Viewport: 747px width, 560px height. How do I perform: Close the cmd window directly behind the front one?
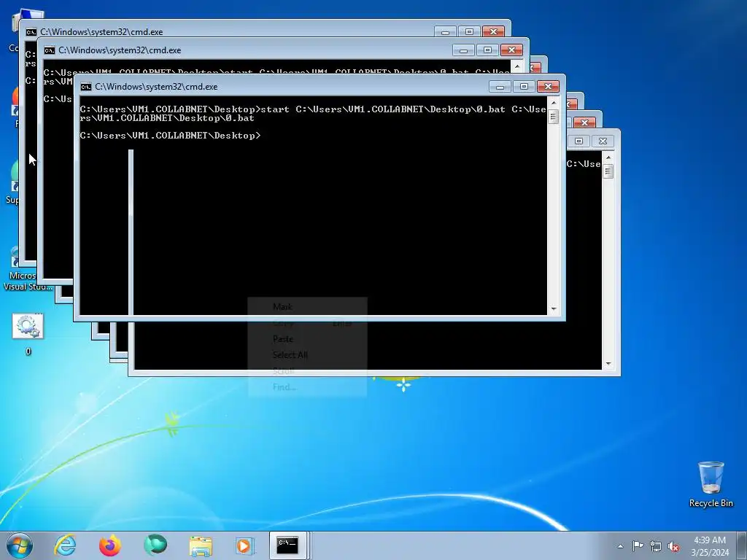coord(511,50)
